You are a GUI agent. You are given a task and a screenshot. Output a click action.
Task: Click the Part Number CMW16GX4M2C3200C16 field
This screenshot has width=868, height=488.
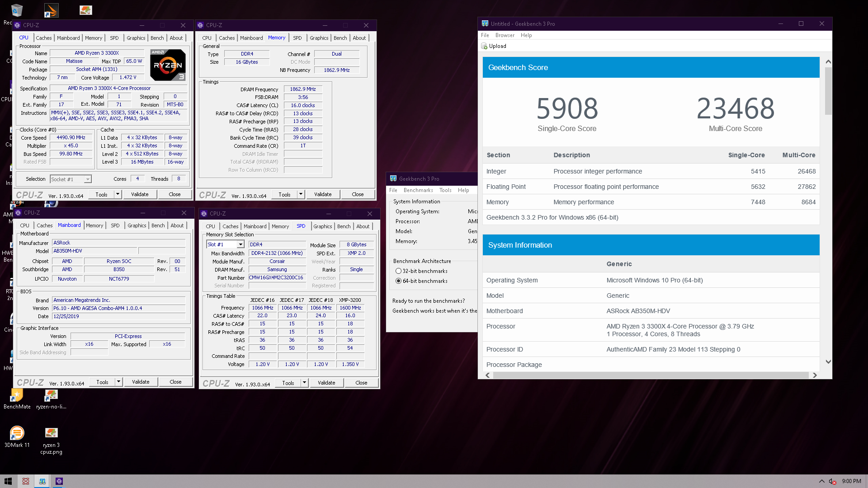(x=276, y=278)
